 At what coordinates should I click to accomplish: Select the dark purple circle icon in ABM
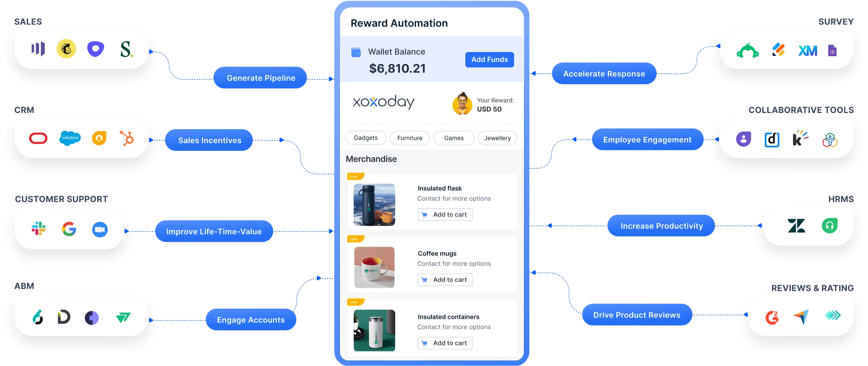(92, 318)
